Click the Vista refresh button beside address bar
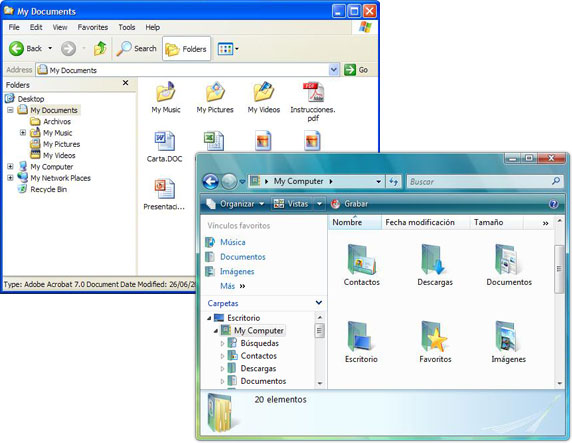Screen dimensions: 572x443 pyautogui.click(x=393, y=181)
